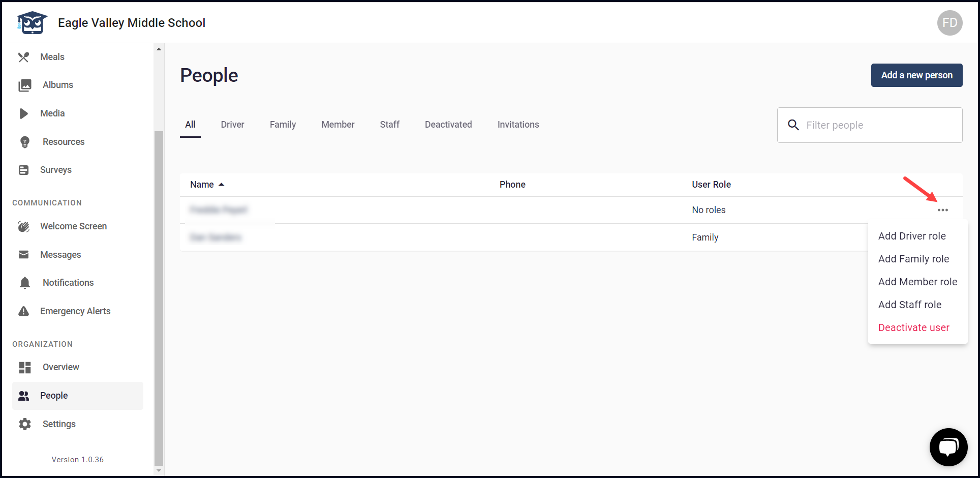
Task: Switch to the Driver tab
Action: point(232,125)
